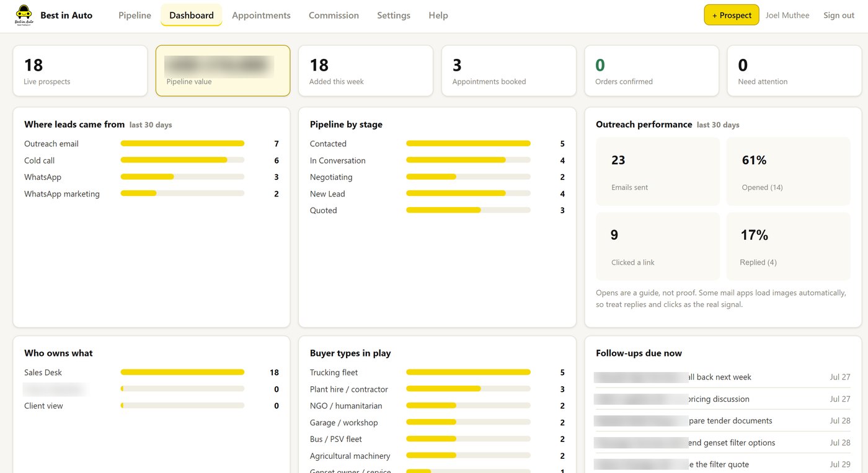This screenshot has width=868, height=473.
Task: Click the Trucking fleet buyer type
Action: coord(334,373)
